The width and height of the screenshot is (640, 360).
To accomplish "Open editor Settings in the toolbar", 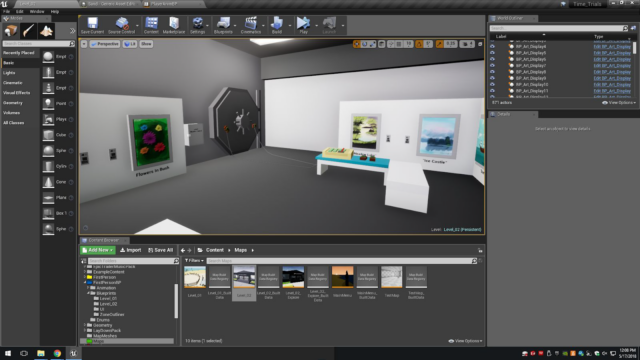I will tap(198, 25).
